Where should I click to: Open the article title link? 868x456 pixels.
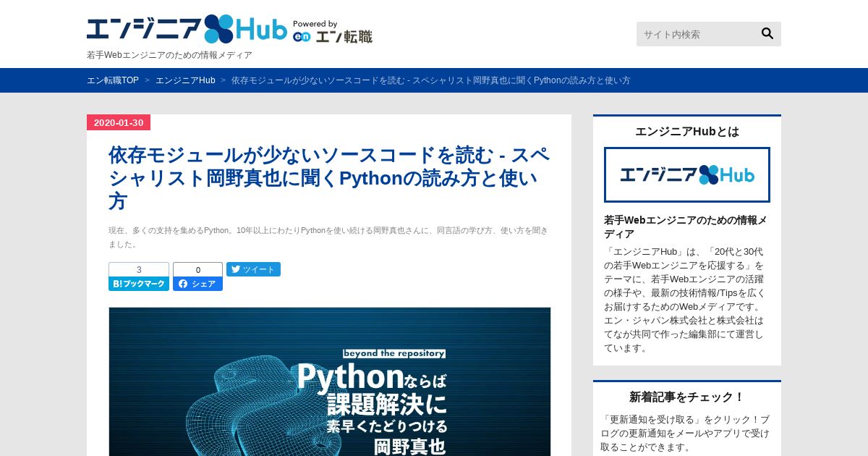tap(329, 178)
